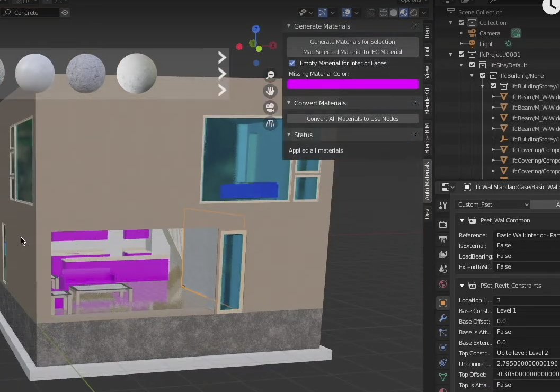Select solid viewport shading
Screen dimensions: 560x392
click(394, 13)
